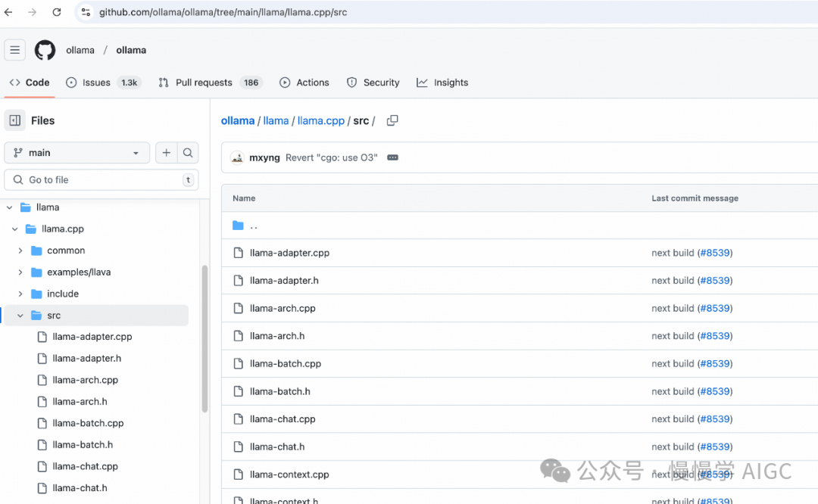Open the parent directory folder icon
The image size is (818, 504).
pos(238,226)
